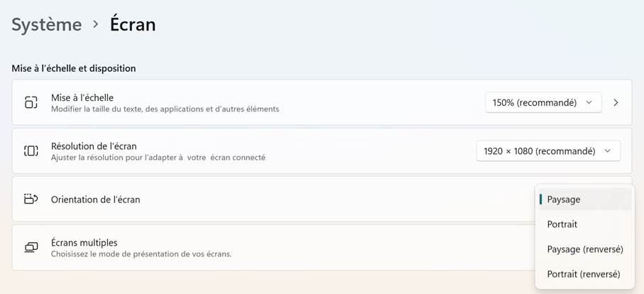644x294 pixels.
Task: Expand the Écrans multiples section title
Action: [x=84, y=242]
